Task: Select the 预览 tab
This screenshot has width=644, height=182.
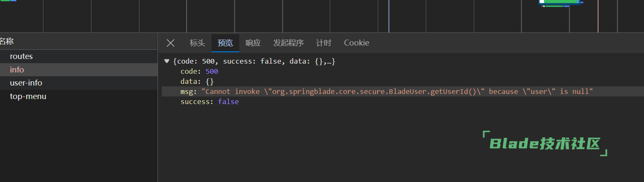Action: pos(225,43)
